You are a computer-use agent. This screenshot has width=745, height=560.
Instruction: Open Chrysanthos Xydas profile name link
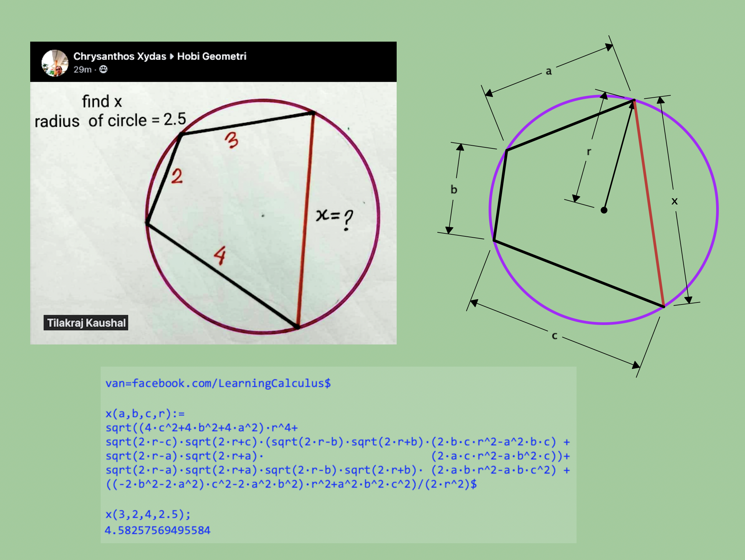[x=119, y=56]
